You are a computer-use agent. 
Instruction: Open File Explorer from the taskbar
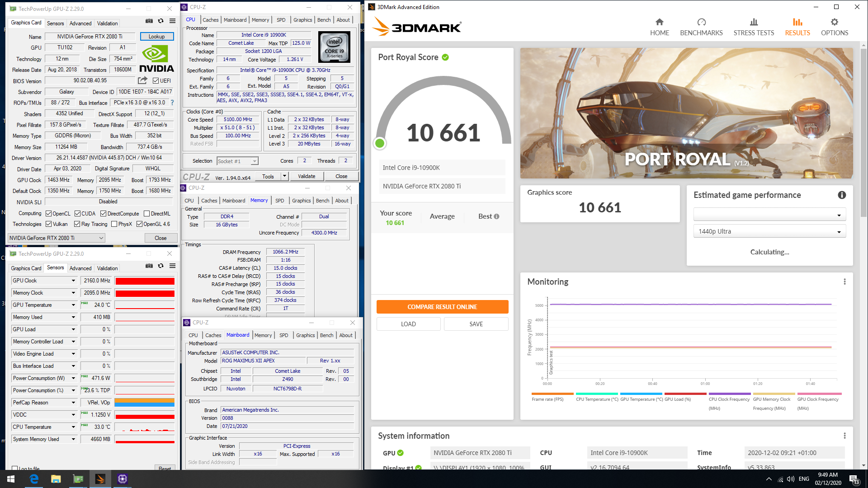pos(56,479)
